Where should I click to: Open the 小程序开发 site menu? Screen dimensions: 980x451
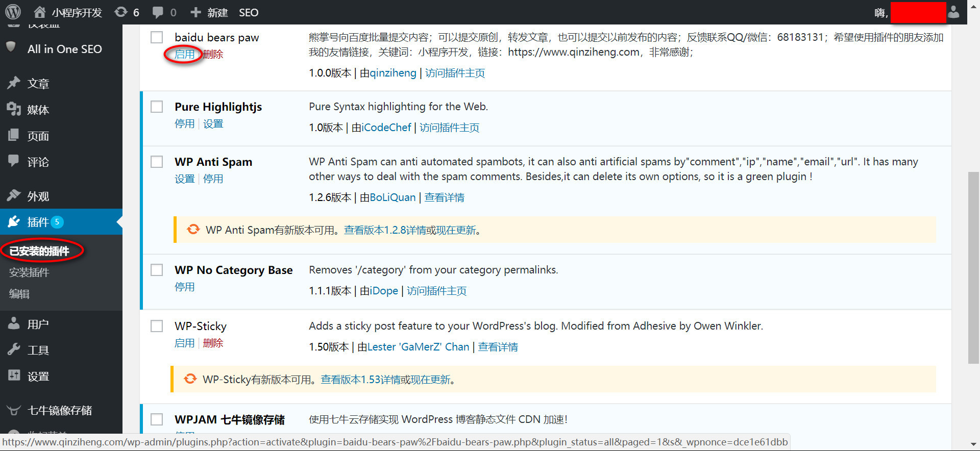(77, 12)
